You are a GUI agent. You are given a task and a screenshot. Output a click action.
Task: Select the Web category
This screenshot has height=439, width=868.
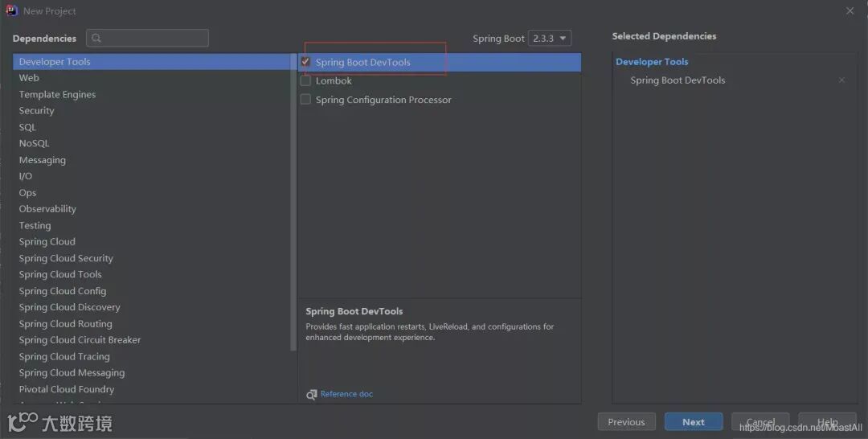[29, 78]
